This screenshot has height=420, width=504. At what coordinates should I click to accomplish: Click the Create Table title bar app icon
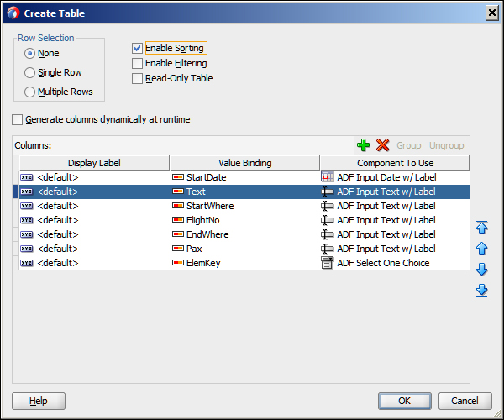pyautogui.click(x=13, y=13)
